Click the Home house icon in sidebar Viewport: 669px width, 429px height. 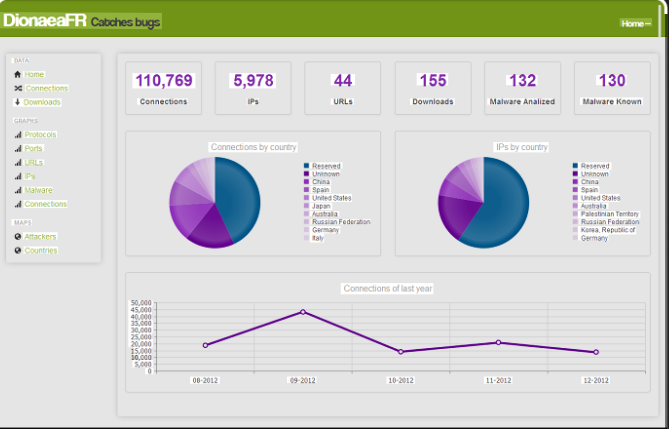(x=17, y=74)
